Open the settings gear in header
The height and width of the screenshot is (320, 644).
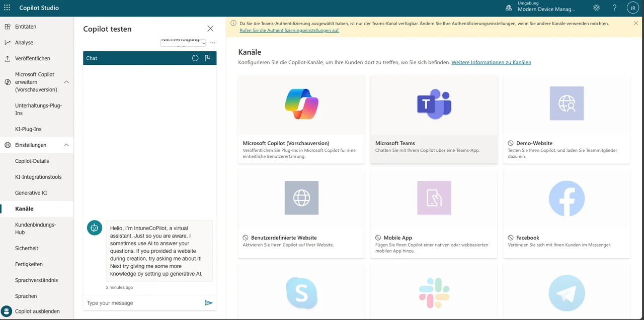tap(596, 8)
